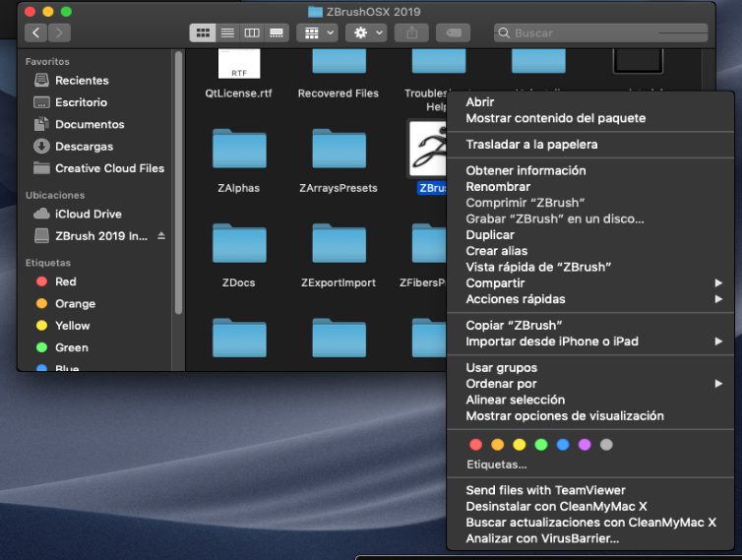742x560 pixels.
Task: Apply the green tag dot in context menu
Action: click(541, 445)
